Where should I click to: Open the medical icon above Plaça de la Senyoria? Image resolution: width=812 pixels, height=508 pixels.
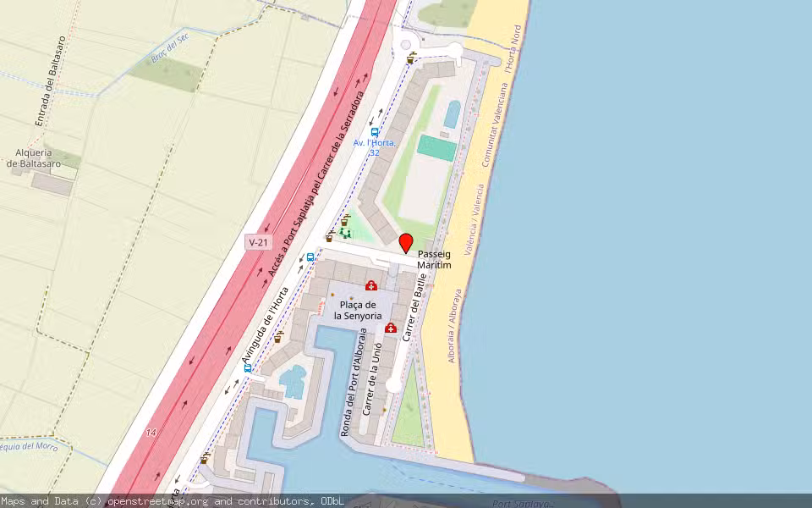(x=370, y=285)
